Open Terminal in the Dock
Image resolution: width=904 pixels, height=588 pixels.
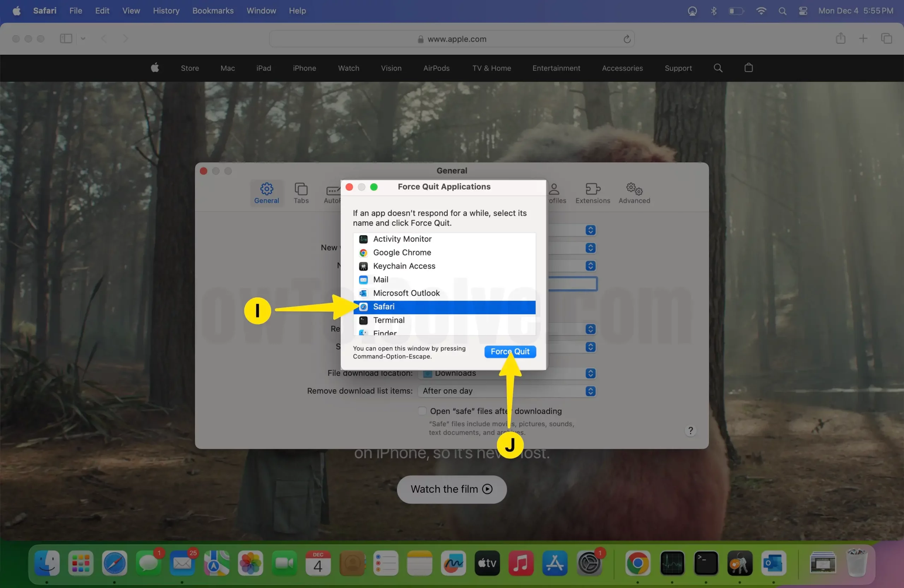click(706, 563)
